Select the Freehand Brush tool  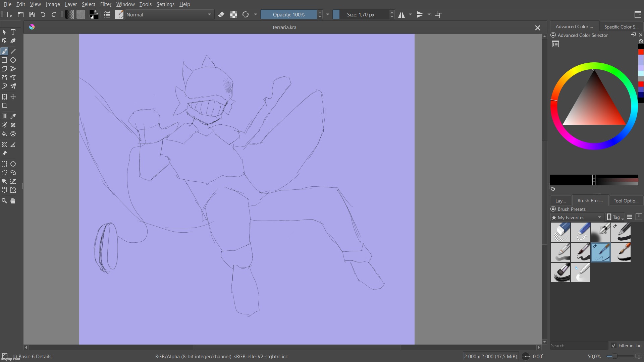click(x=4, y=51)
